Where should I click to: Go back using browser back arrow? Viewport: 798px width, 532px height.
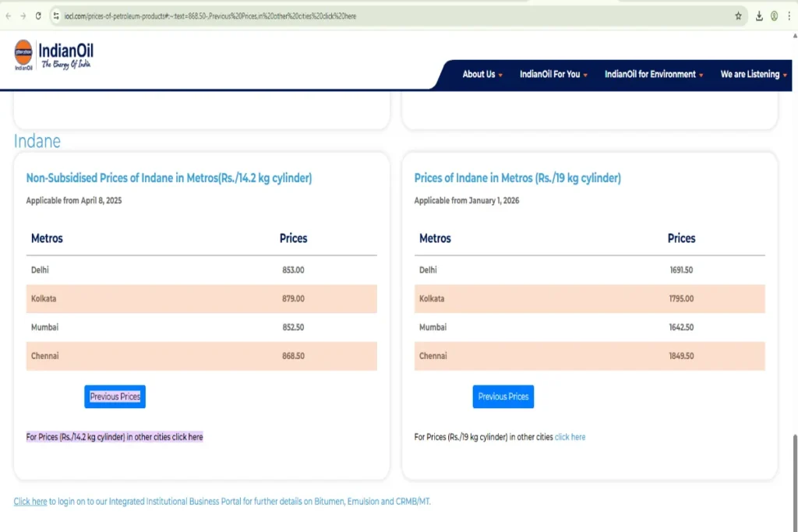pos(9,16)
